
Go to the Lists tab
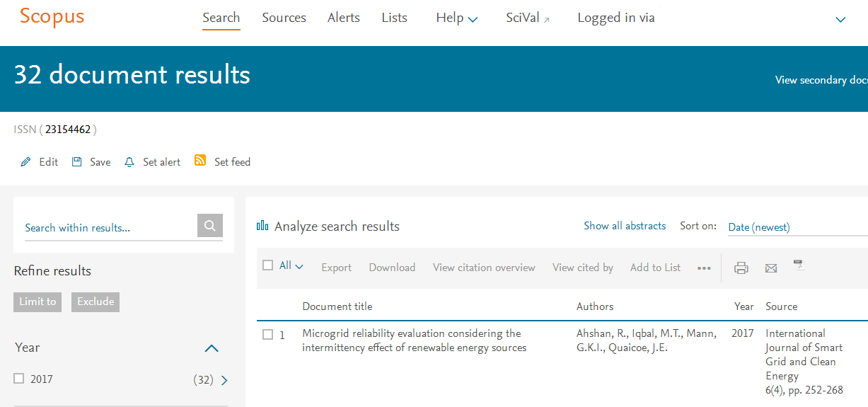tap(394, 18)
